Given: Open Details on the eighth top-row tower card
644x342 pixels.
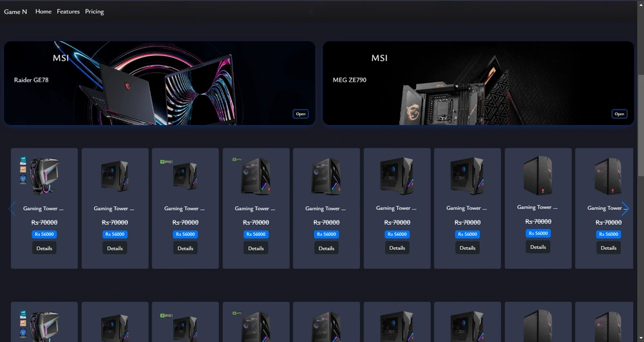Looking at the screenshot, I should pyautogui.click(x=538, y=247).
